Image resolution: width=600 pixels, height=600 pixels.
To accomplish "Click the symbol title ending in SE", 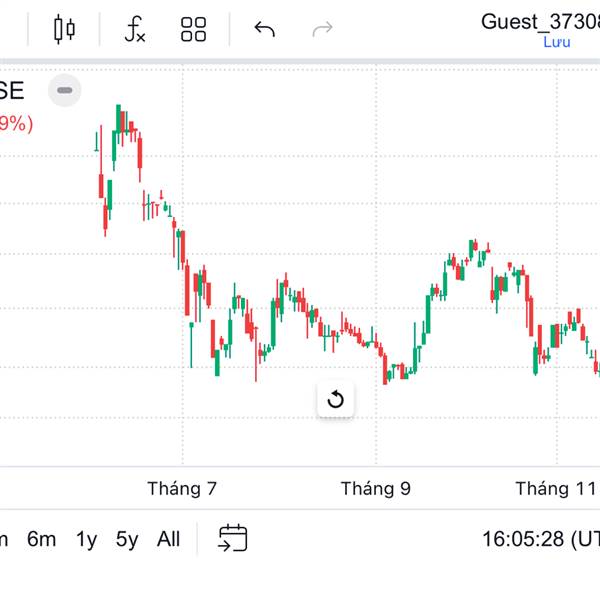I will tap(12, 91).
